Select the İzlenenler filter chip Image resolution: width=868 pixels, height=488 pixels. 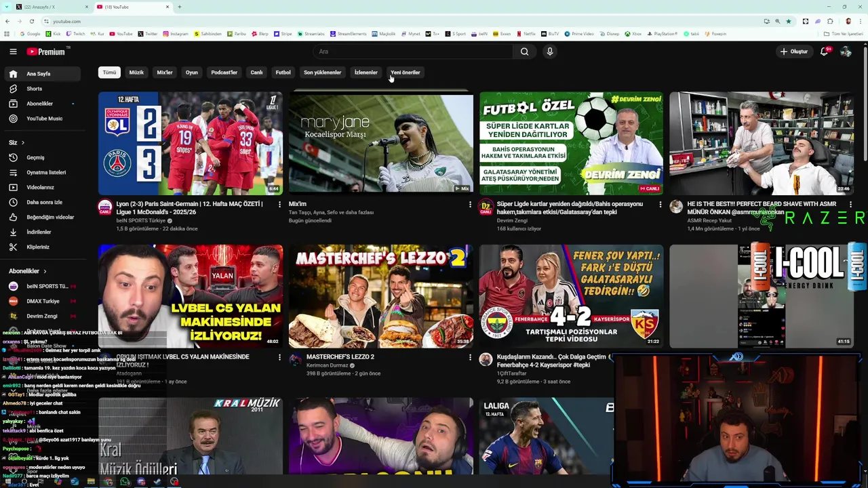tap(366, 73)
